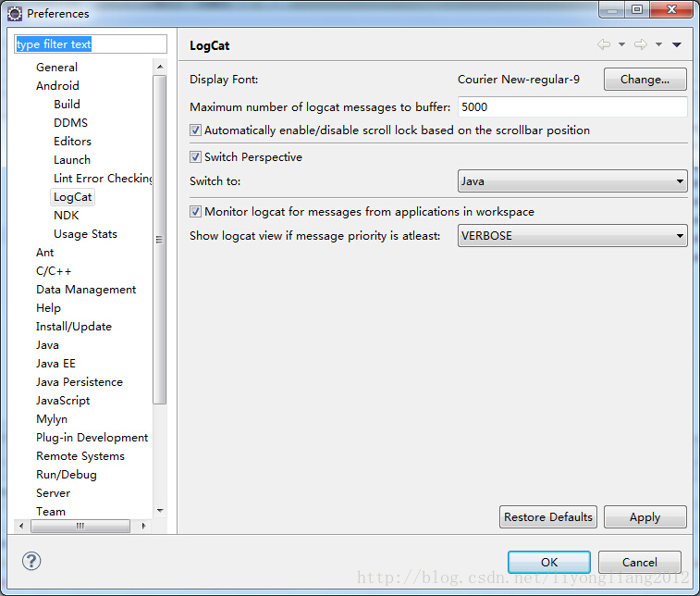
Task: Select Server preferences category
Action: pos(53,493)
